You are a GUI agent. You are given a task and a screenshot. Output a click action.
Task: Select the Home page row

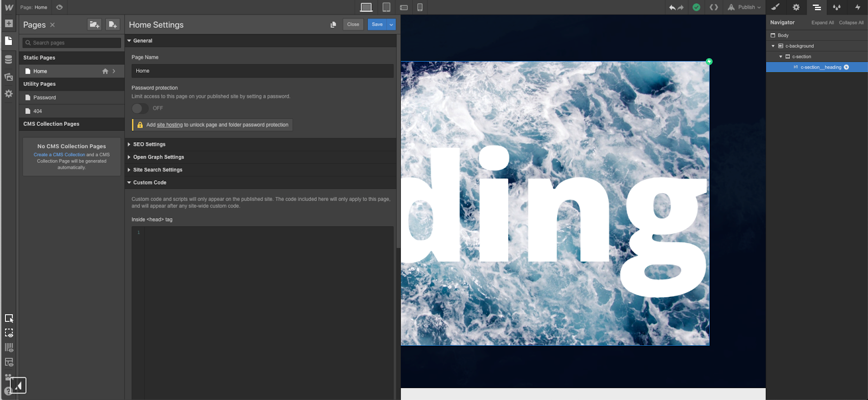pos(72,71)
